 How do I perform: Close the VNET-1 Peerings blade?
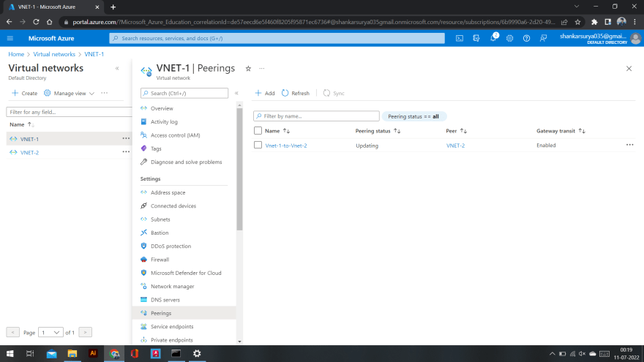click(x=629, y=69)
